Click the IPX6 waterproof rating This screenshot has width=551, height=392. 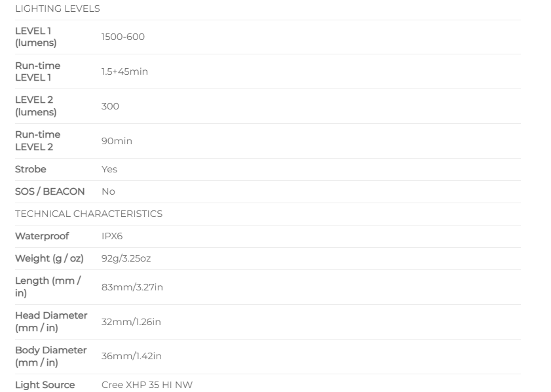(112, 236)
